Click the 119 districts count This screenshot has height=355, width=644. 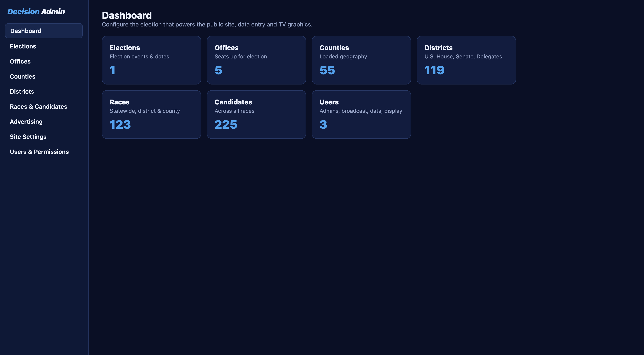point(434,70)
